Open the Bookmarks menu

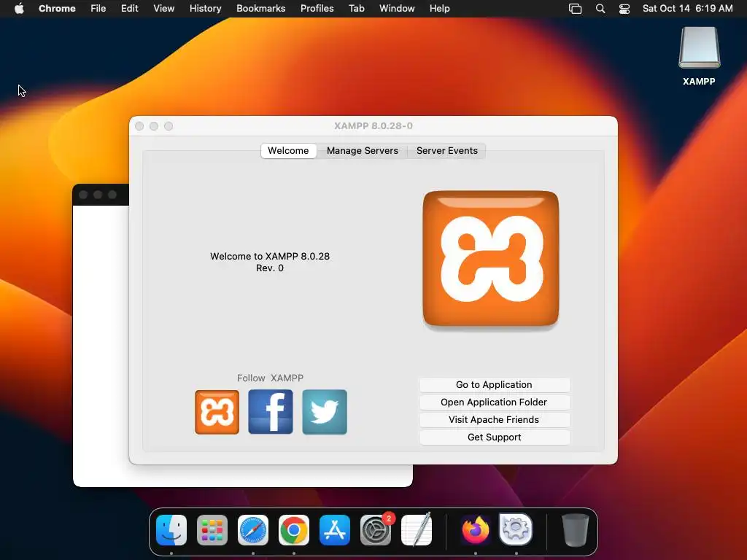(260, 9)
